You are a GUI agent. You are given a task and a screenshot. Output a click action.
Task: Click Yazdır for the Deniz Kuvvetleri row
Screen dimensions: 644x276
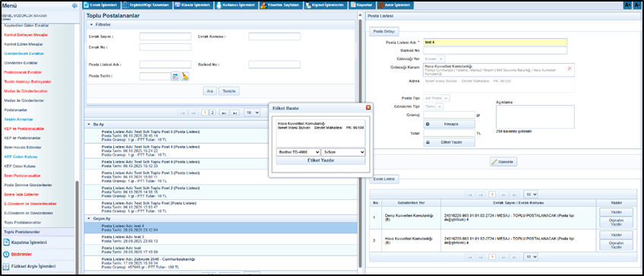616,212
